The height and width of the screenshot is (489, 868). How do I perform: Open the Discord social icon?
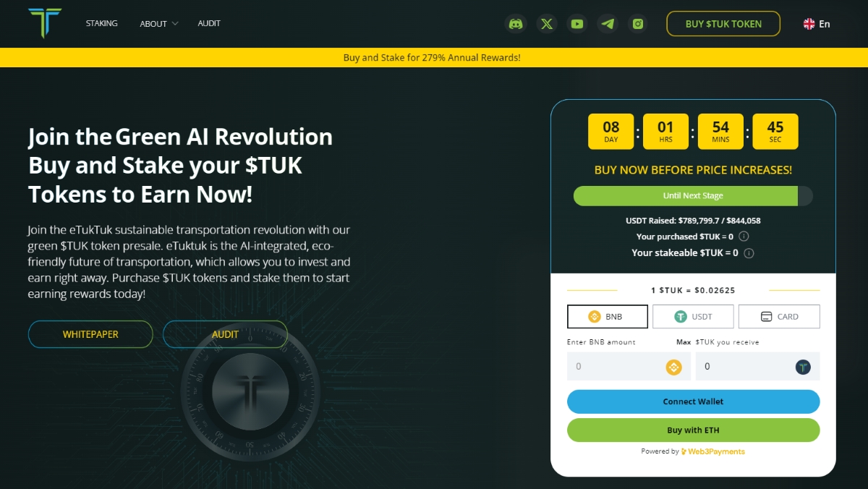[516, 24]
